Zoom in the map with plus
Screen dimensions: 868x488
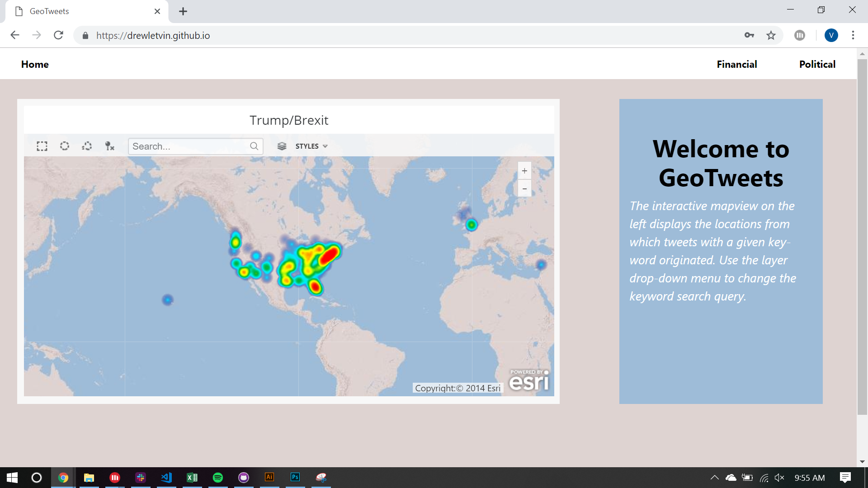pos(524,171)
